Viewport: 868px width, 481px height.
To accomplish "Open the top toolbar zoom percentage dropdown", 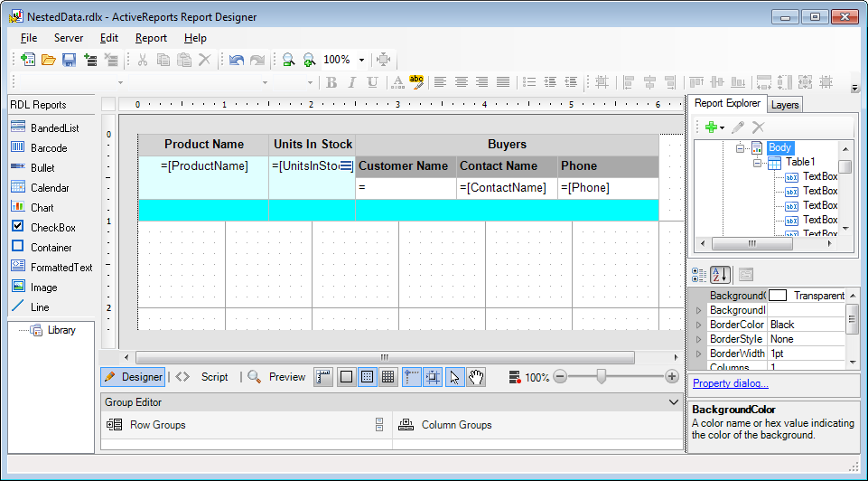I will 361,60.
